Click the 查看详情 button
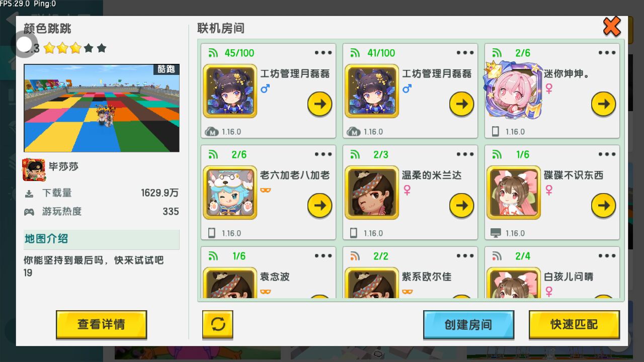The image size is (644, 362). click(101, 324)
